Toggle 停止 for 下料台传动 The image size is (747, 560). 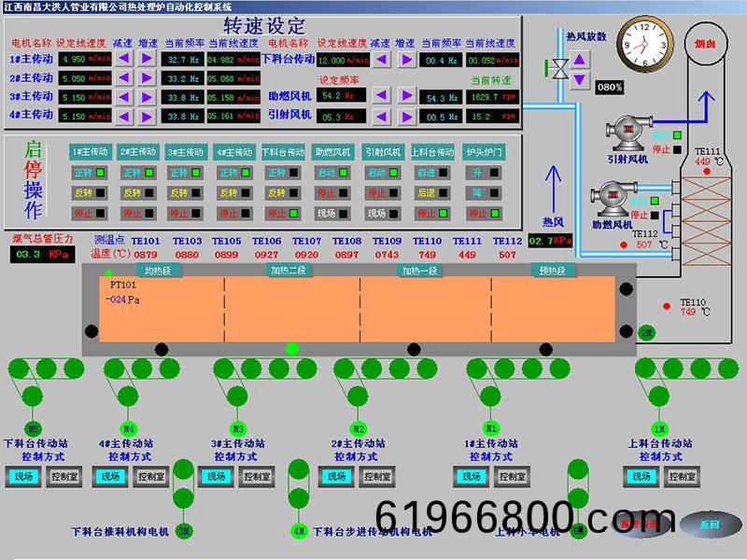283,214
